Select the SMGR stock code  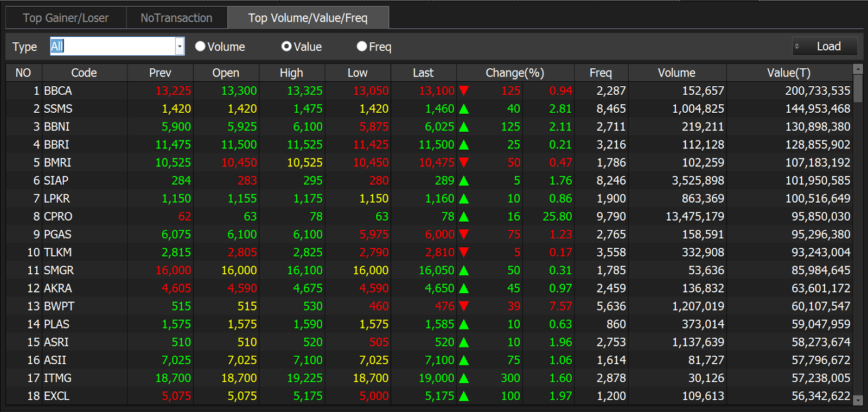(x=59, y=270)
